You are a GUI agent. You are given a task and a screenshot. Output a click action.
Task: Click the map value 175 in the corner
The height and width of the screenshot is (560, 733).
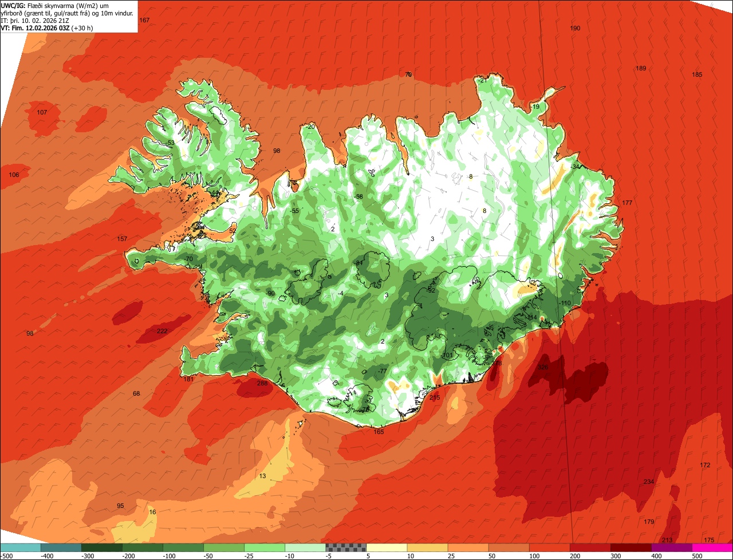tap(709, 540)
